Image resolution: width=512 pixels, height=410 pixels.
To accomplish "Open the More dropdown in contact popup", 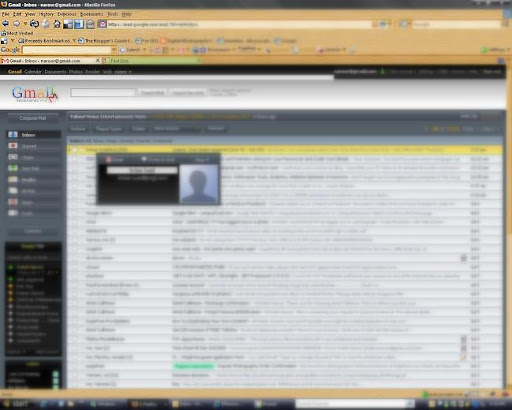I will click(202, 160).
